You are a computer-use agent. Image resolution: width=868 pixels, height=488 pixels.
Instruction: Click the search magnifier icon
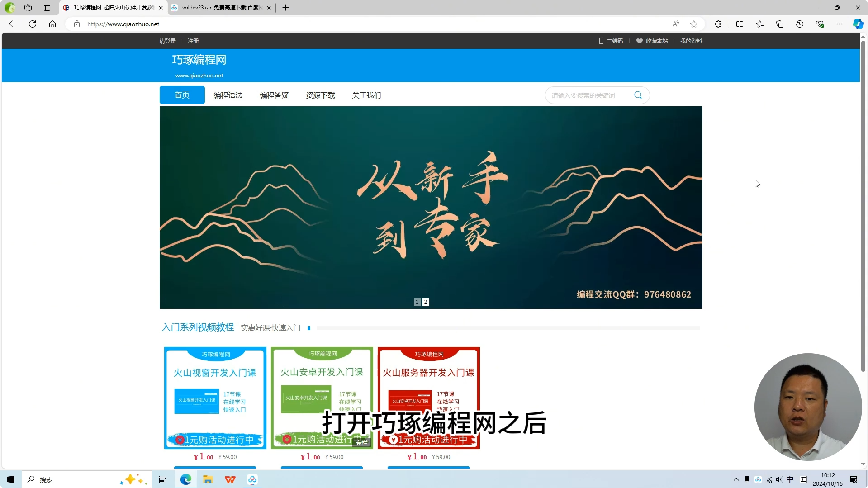638,95
